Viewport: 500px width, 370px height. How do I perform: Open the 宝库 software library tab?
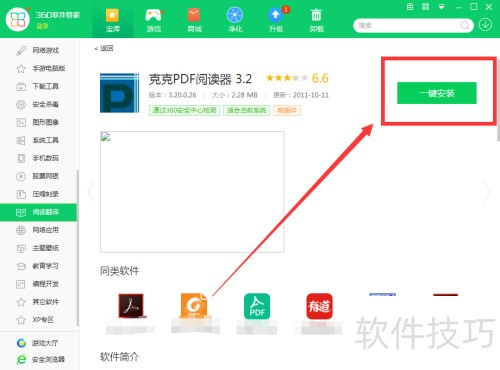point(113,20)
